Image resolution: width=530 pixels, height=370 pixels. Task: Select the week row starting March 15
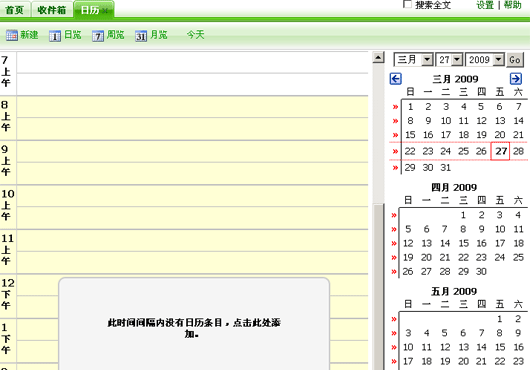395,135
